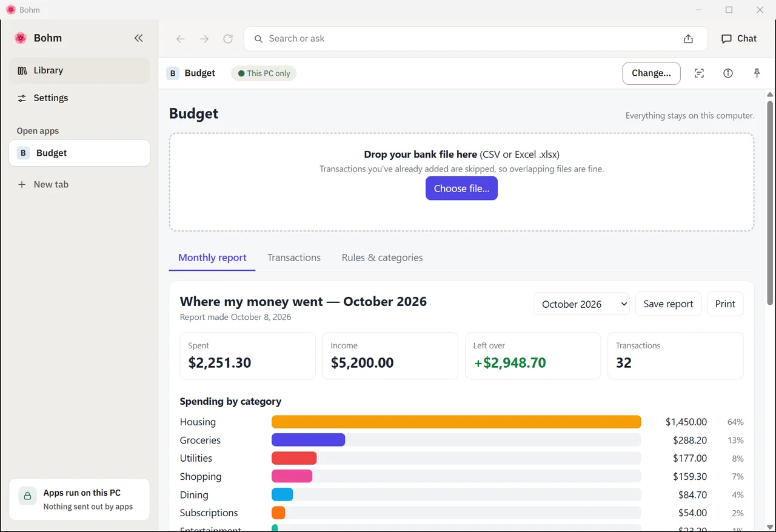Go back with the left arrow
The height and width of the screenshot is (532, 776).
pyautogui.click(x=181, y=39)
